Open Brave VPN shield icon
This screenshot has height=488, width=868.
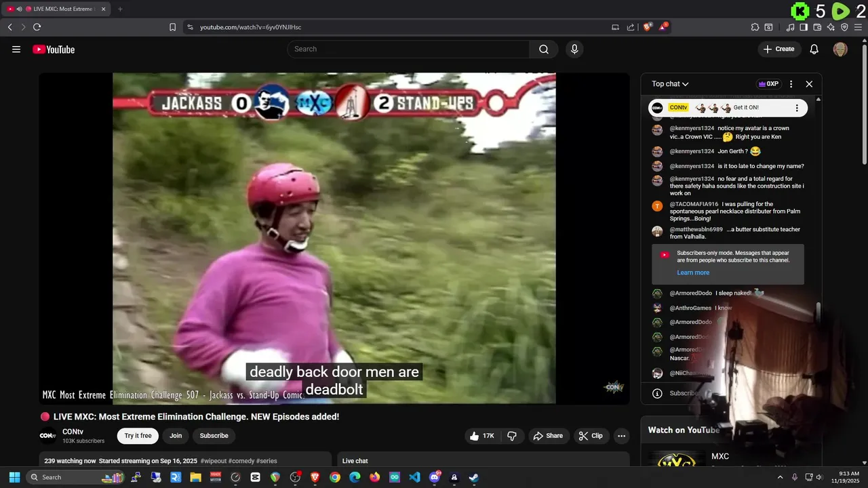(844, 27)
